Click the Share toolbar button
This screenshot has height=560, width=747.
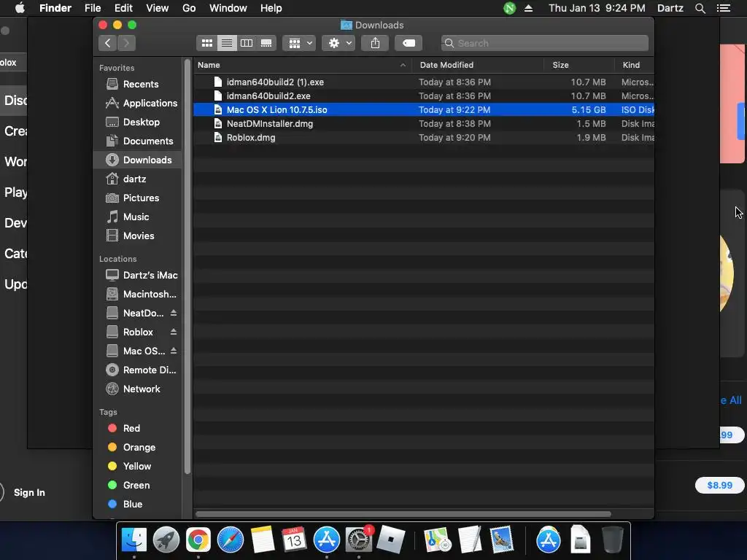[376, 43]
